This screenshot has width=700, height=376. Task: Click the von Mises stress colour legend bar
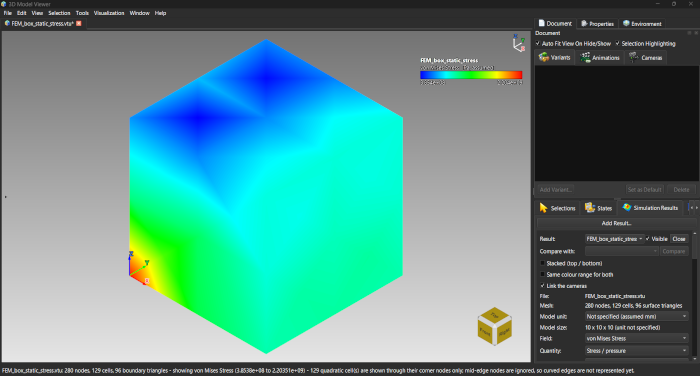[471, 75]
